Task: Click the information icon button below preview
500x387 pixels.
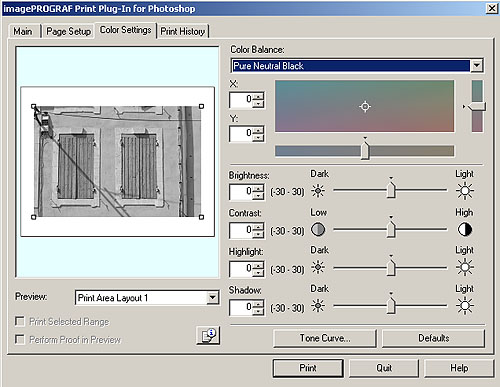Action: tap(208, 335)
